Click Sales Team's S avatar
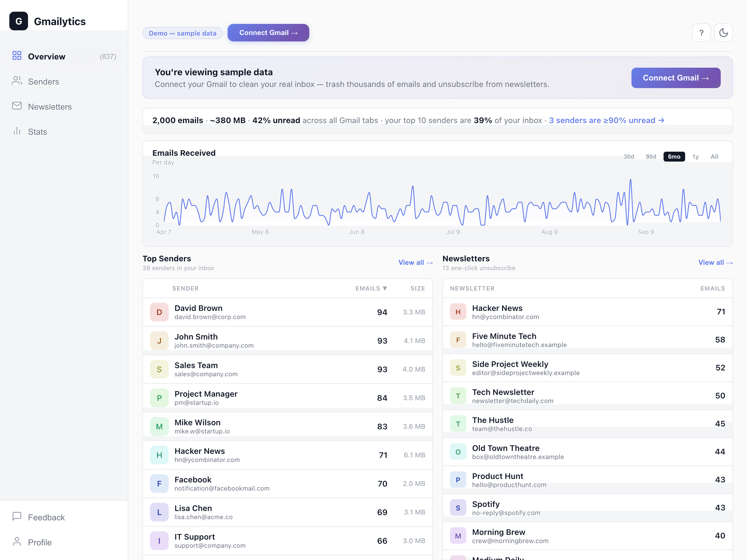Image resolution: width=747 pixels, height=560 pixels. pyautogui.click(x=159, y=369)
